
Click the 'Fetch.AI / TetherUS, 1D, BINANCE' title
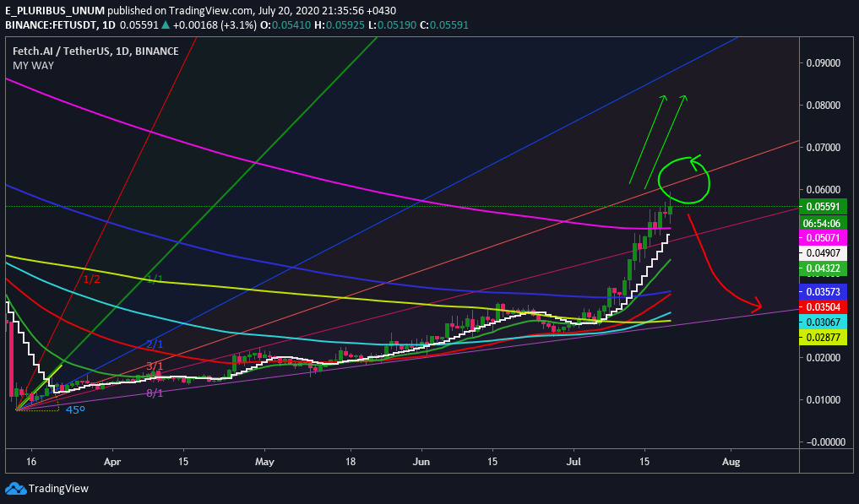[x=95, y=51]
